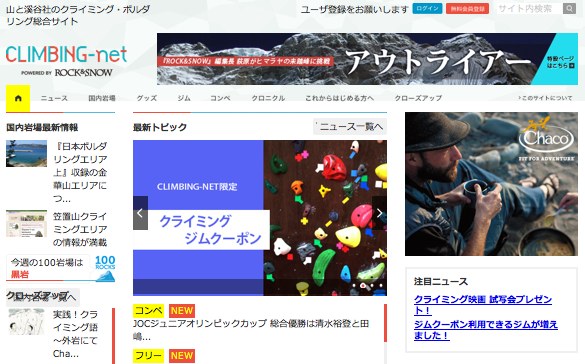
Task: Click the NEW badge beside コンペ
Action: point(182,311)
